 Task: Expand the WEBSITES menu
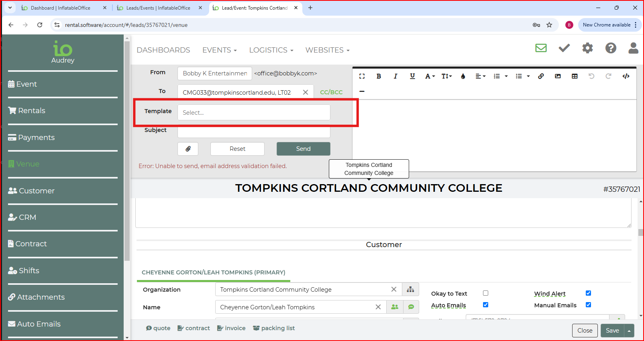click(327, 50)
